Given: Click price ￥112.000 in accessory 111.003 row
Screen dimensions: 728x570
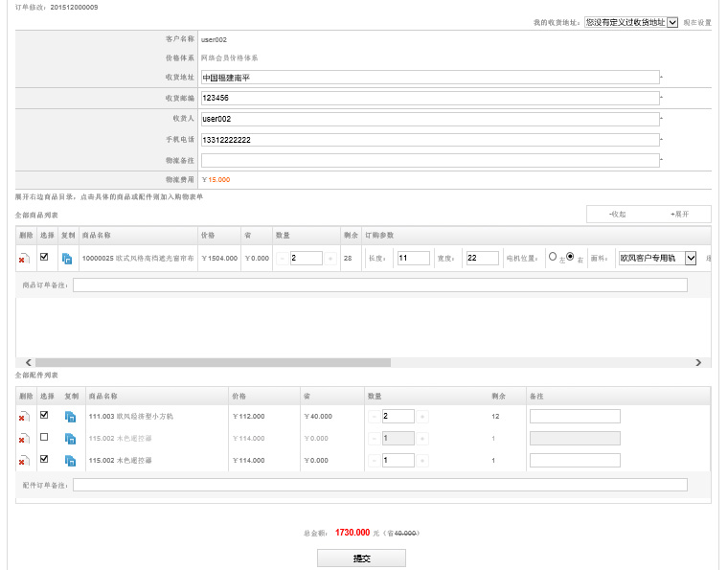Looking at the screenshot, I should pos(248,417).
